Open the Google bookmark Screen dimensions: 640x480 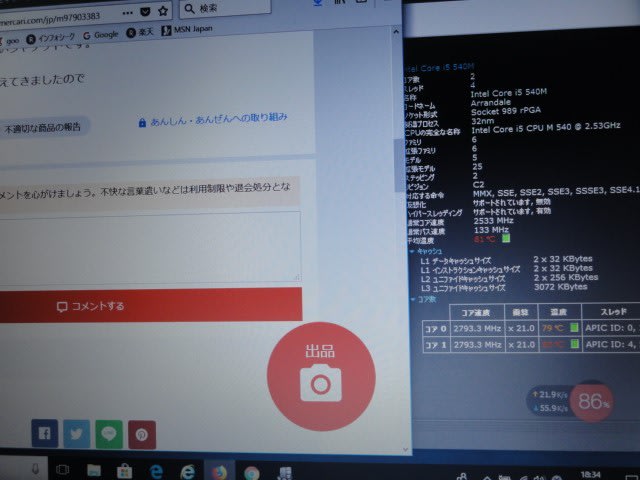pos(100,34)
